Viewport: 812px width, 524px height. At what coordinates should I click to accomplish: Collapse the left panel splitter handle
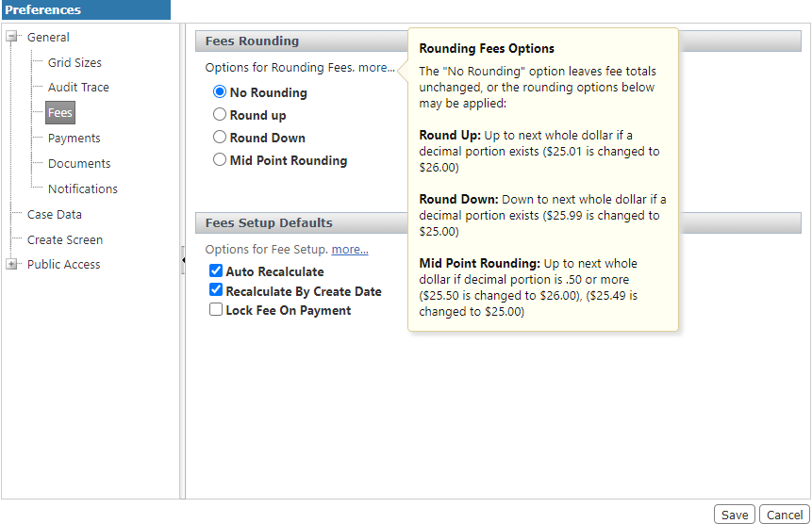pos(183,261)
